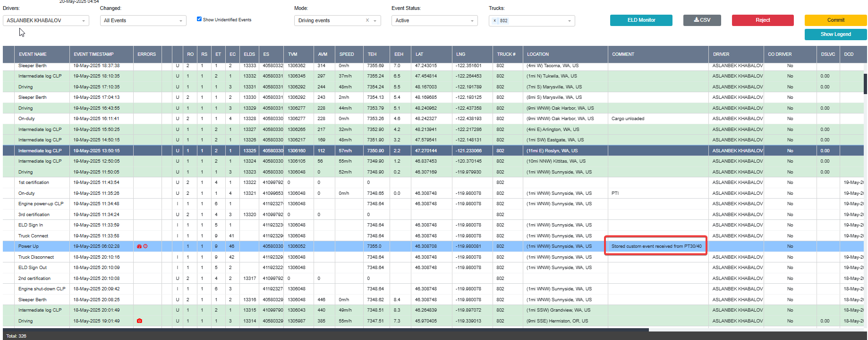Click the red speedometer error icon on Power Up row
The height and width of the screenshot is (340, 868).
(x=139, y=246)
